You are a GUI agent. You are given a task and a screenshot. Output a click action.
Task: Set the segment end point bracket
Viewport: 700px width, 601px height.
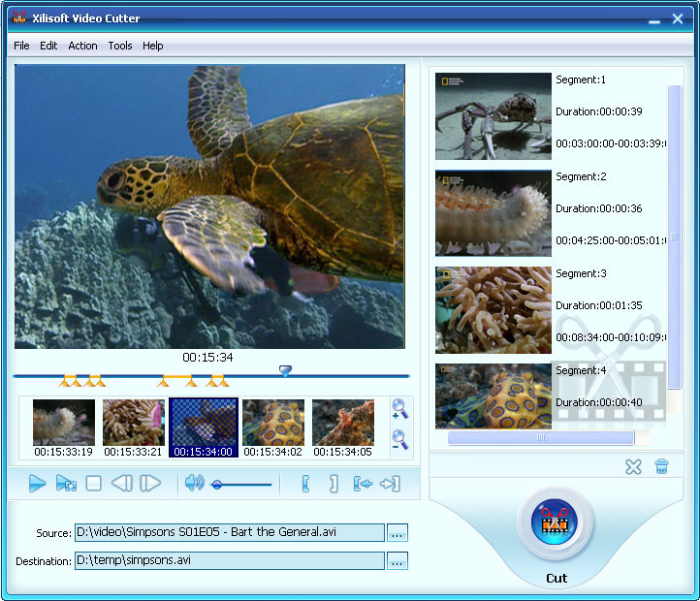pos(334,484)
